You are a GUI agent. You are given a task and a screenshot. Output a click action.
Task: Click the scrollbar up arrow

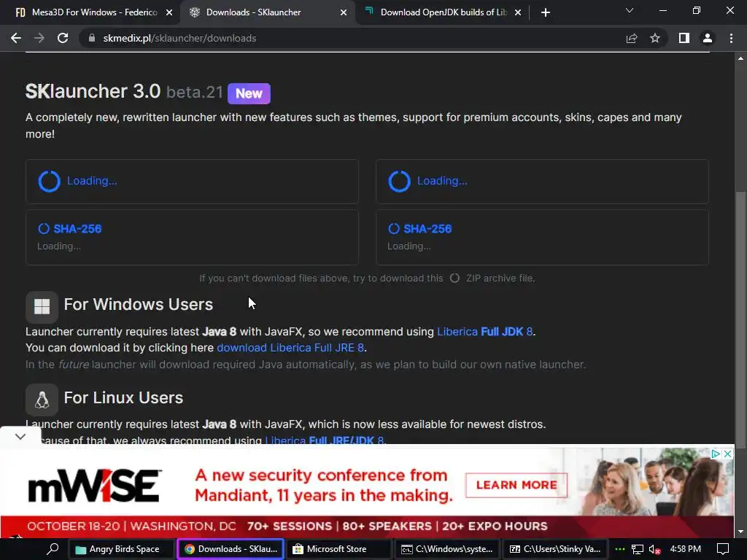pos(740,58)
